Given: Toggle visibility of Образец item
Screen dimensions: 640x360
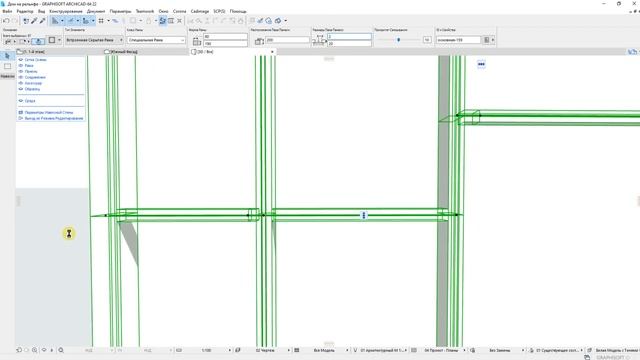Looking at the screenshot, I should (x=21, y=89).
